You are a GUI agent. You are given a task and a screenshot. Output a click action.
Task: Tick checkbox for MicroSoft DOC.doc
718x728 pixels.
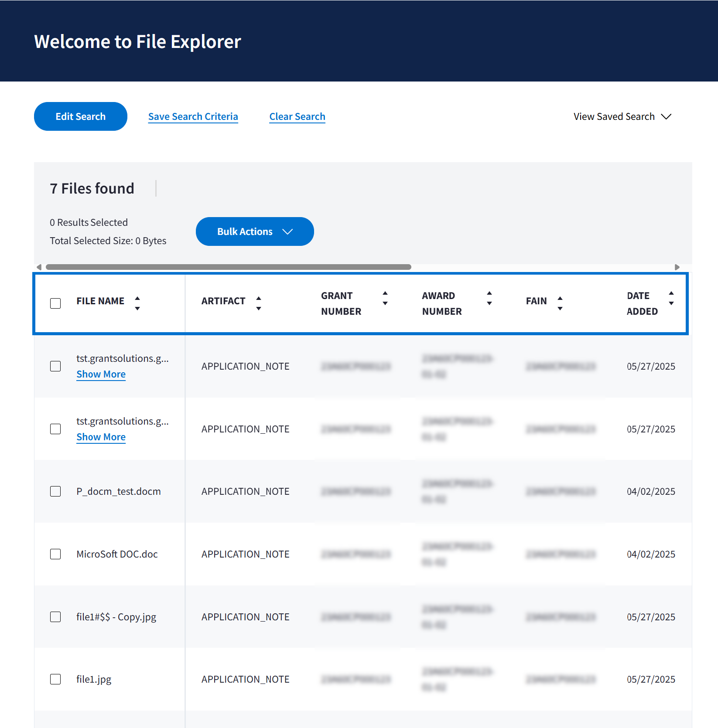pyautogui.click(x=55, y=554)
